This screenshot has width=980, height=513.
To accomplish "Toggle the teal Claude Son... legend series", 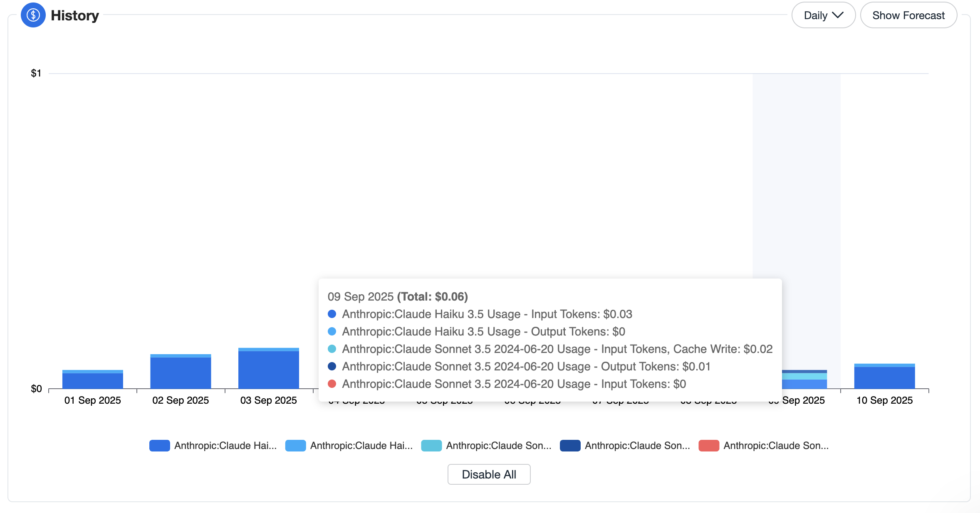I will click(x=486, y=446).
